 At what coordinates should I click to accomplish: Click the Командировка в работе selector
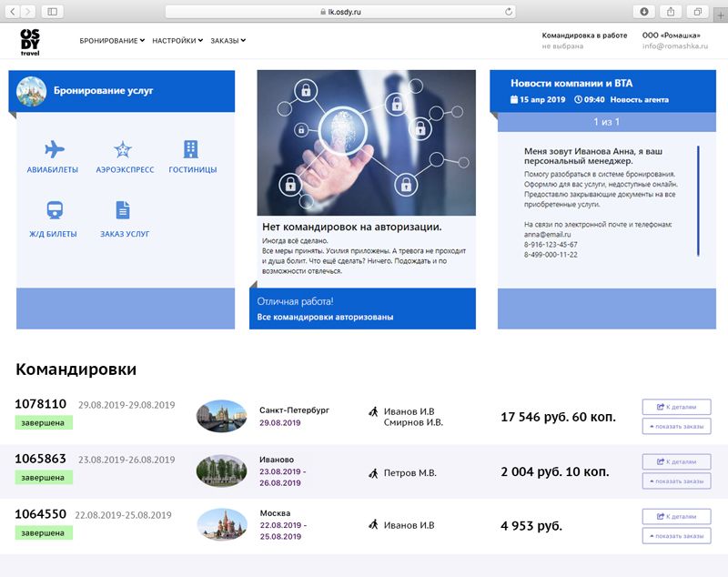(584, 40)
